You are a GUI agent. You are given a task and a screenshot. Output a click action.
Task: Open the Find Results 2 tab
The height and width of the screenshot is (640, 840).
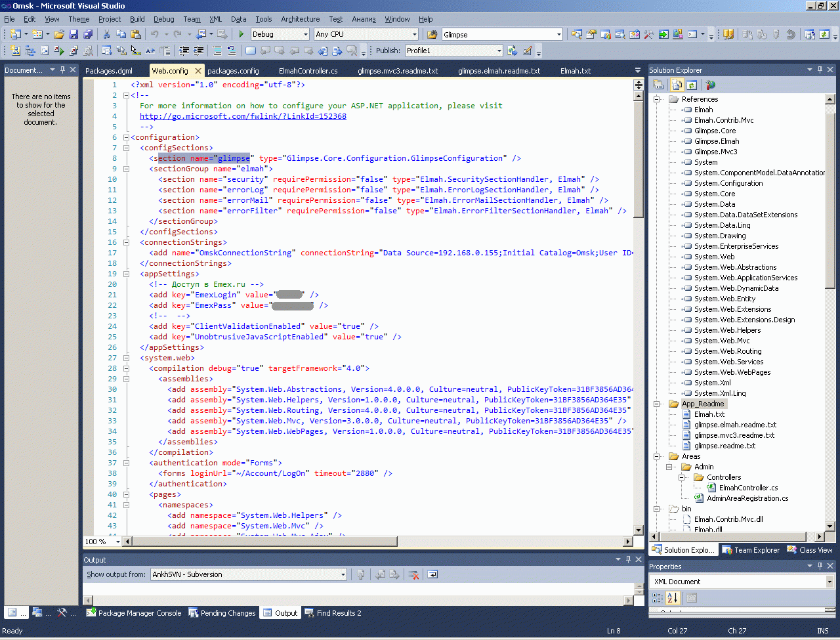click(x=333, y=613)
